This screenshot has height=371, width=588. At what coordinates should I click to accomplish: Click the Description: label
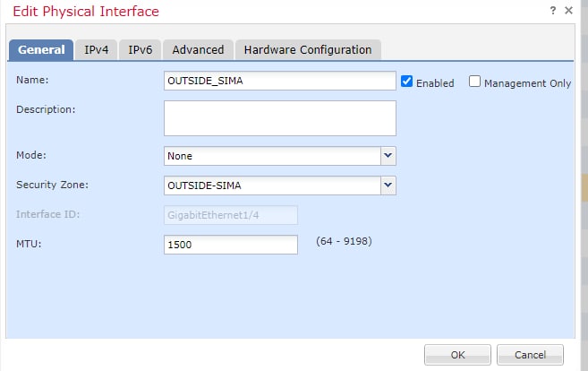point(46,109)
